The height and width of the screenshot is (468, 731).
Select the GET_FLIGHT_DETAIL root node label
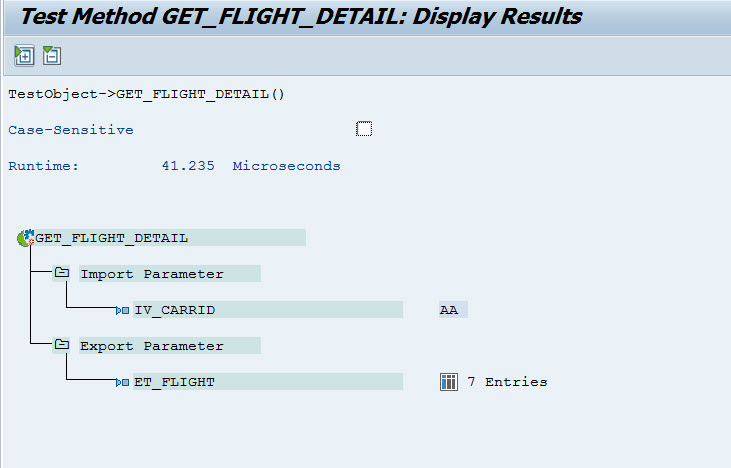112,238
